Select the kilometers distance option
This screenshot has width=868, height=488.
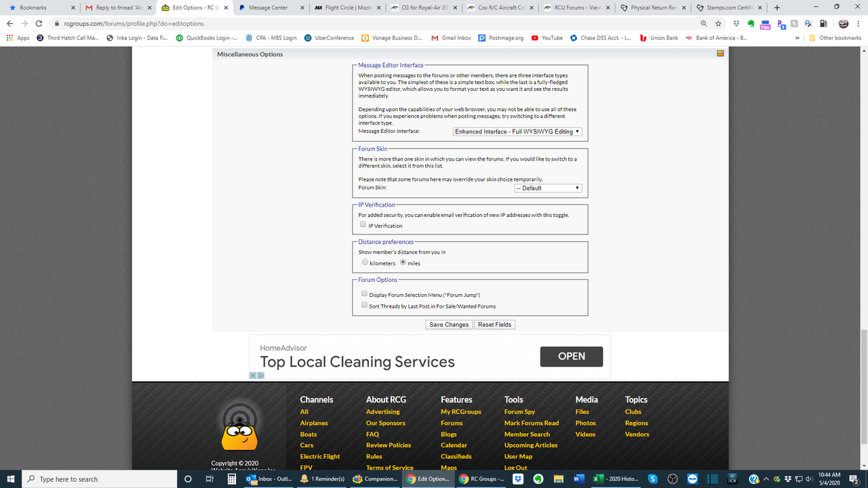(x=365, y=262)
